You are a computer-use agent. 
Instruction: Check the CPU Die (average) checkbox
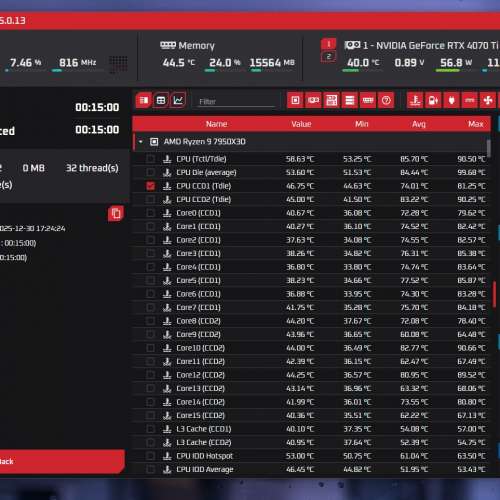pyautogui.click(x=151, y=172)
